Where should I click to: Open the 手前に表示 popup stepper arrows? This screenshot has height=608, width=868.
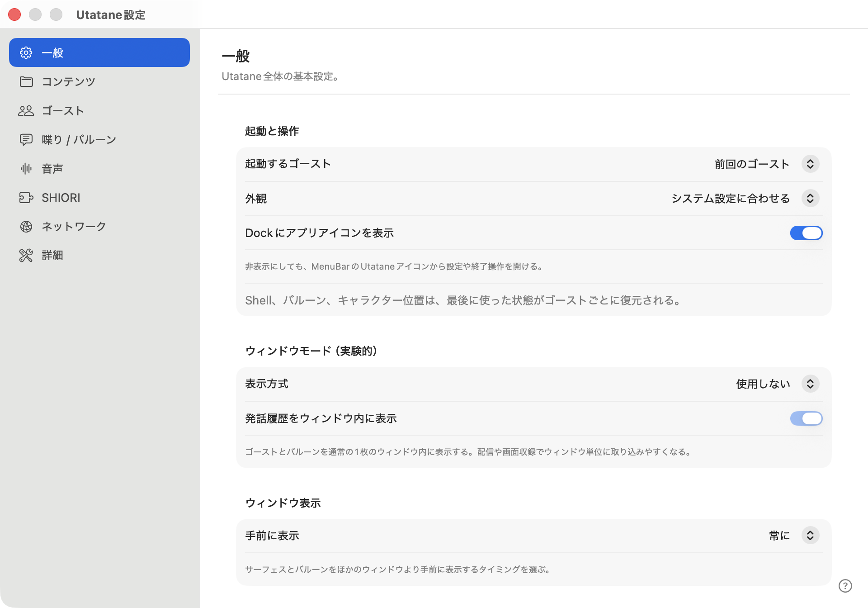810,536
